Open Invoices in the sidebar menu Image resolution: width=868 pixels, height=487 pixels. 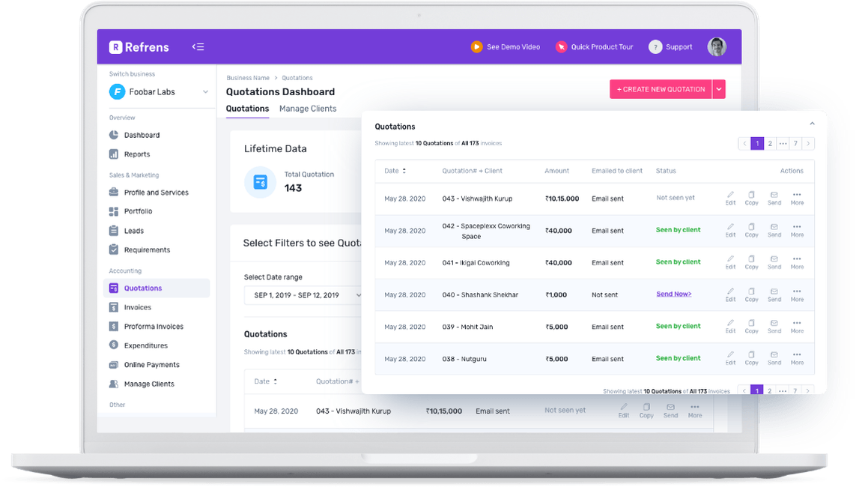(137, 307)
